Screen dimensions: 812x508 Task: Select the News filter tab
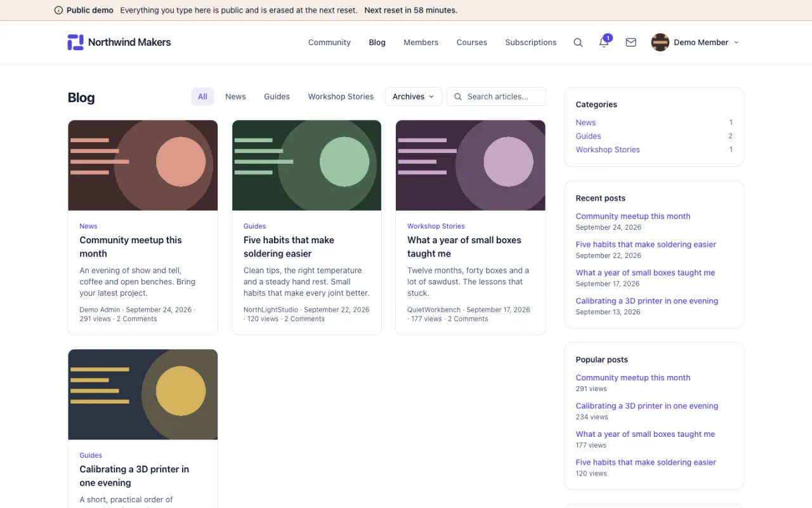235,97
